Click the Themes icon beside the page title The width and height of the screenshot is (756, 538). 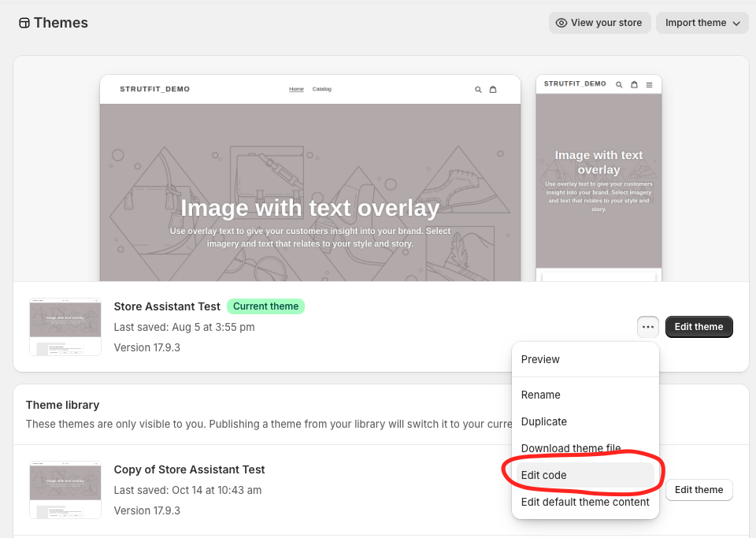pyautogui.click(x=23, y=23)
